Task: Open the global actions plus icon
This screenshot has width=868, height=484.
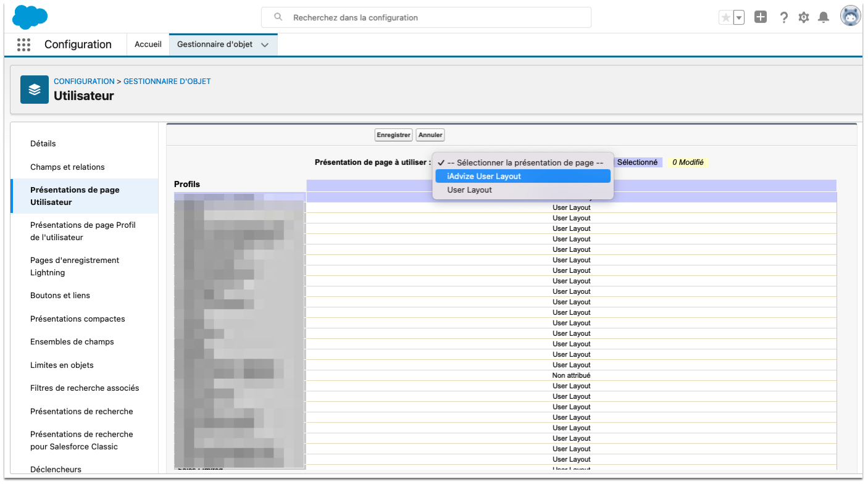Action: coord(761,17)
